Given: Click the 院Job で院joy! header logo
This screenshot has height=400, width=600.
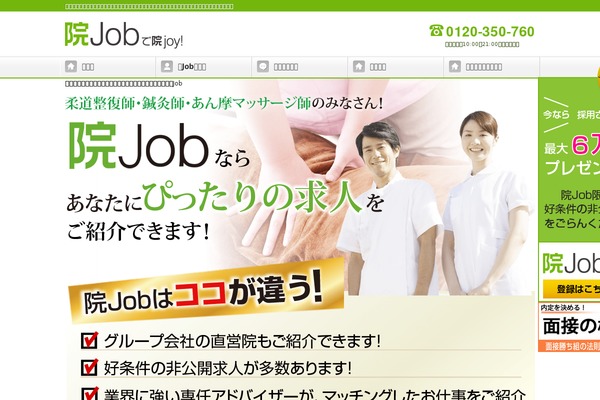Looking at the screenshot, I should coord(124,34).
